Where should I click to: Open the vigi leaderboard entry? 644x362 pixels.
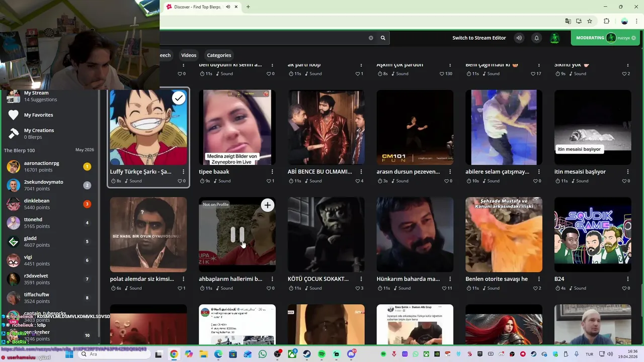click(49, 260)
